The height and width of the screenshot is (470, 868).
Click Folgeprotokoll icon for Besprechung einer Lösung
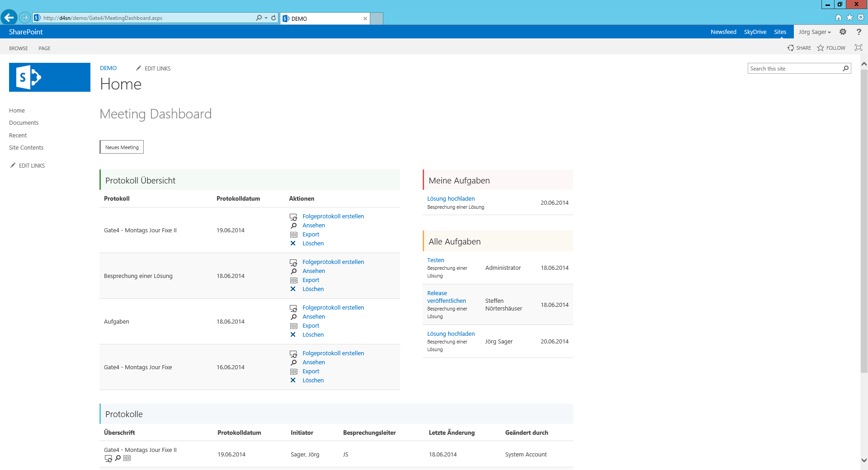click(293, 262)
